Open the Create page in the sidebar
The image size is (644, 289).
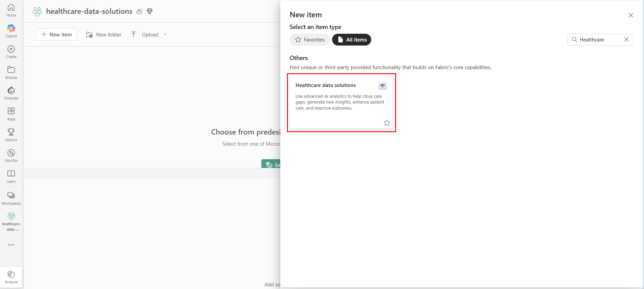click(11, 52)
